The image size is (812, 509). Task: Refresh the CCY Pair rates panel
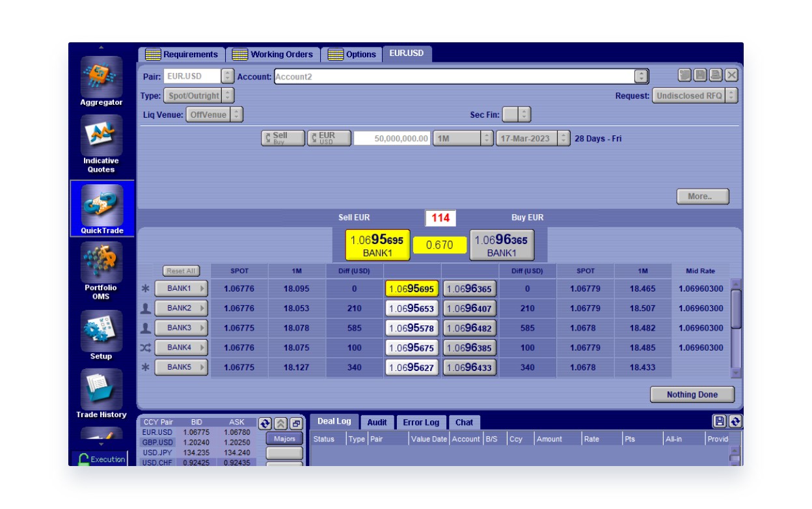[x=265, y=423]
